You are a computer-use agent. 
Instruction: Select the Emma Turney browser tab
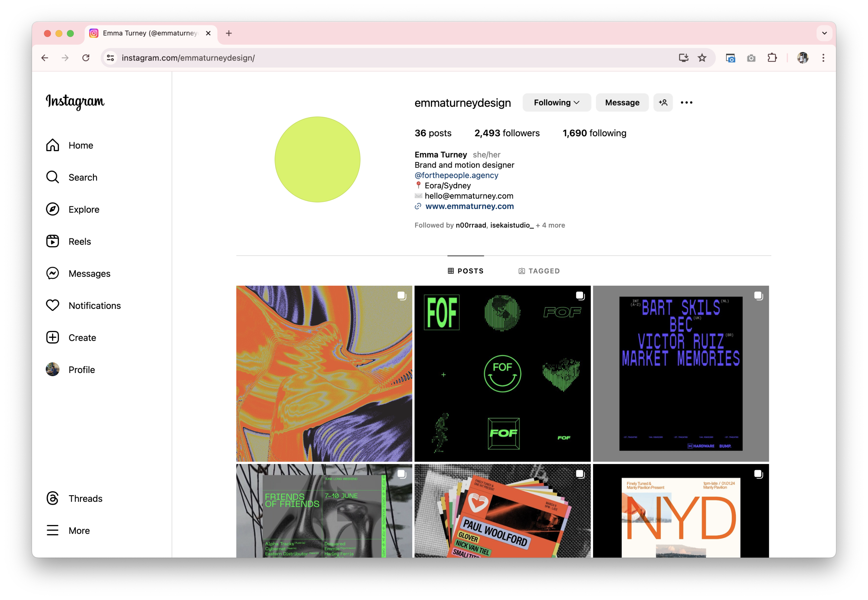[151, 33]
